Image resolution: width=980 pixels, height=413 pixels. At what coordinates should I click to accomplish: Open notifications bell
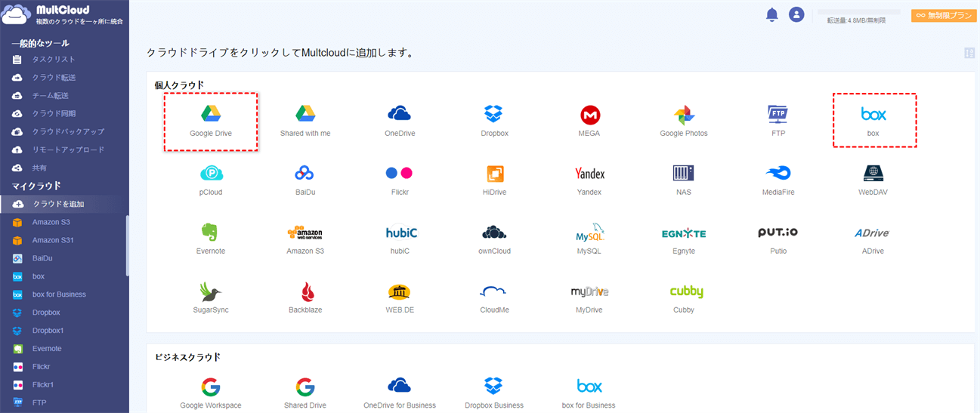tap(771, 14)
